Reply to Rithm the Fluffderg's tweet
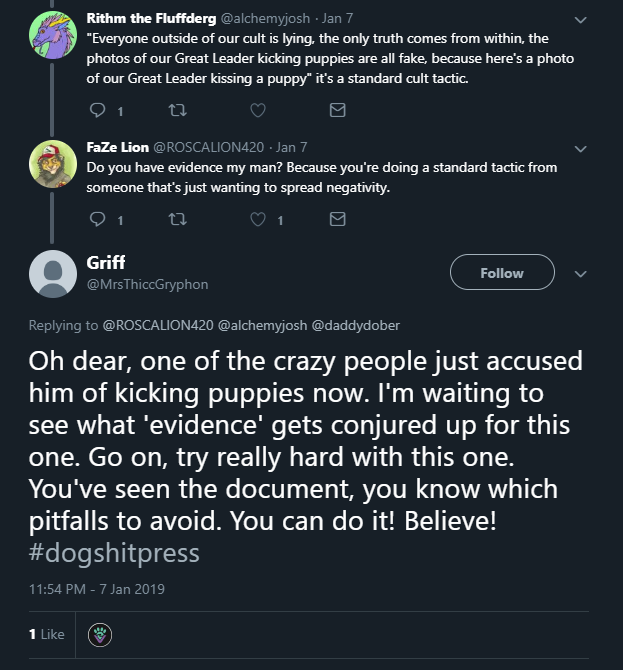Viewport: 623px width, 670px height. coord(97,110)
